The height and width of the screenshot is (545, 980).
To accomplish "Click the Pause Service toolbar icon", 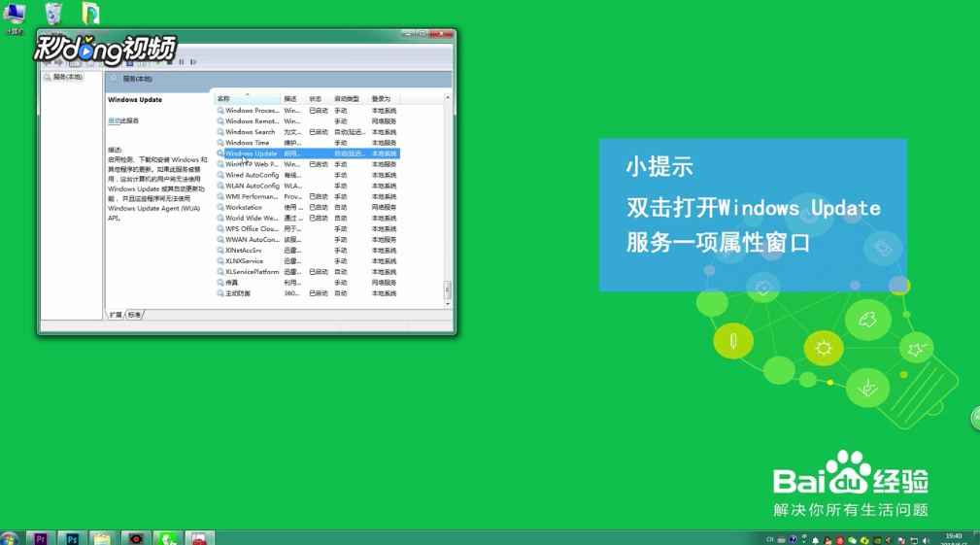I will 182,62.
